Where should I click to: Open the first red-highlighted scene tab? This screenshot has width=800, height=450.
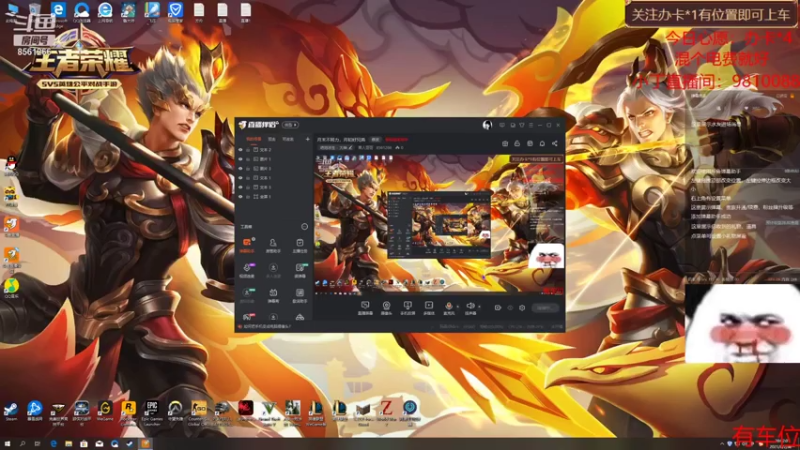click(254, 139)
